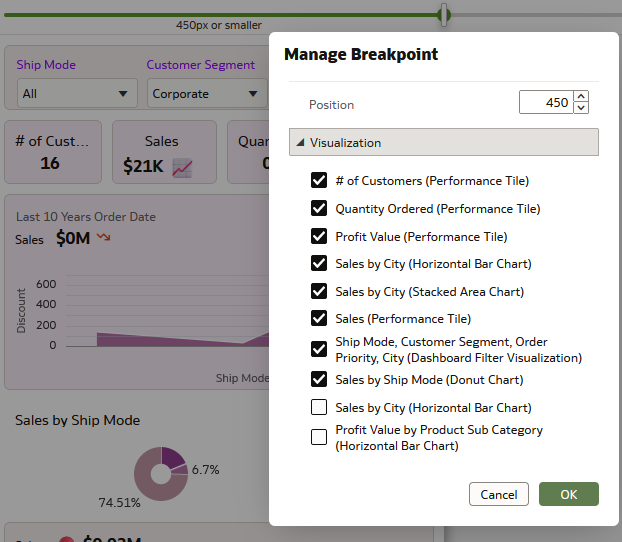Click the Manage Breakpoint dialog title
Viewport: 622px width, 542px height.
click(x=361, y=54)
